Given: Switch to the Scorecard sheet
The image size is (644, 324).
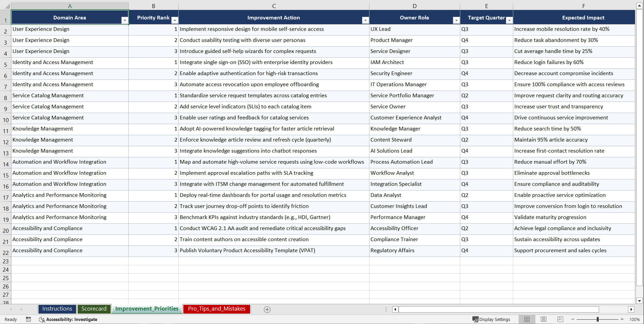Looking at the screenshot, I should pyautogui.click(x=94, y=309).
